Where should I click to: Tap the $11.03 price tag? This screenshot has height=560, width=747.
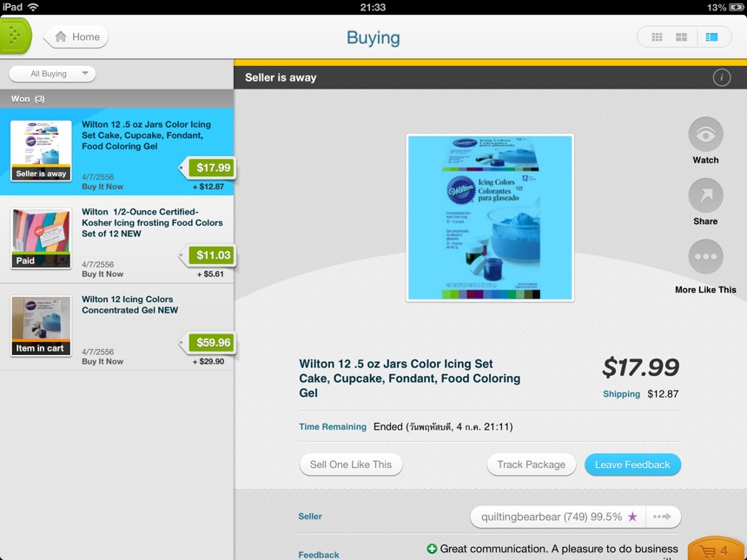tap(208, 255)
